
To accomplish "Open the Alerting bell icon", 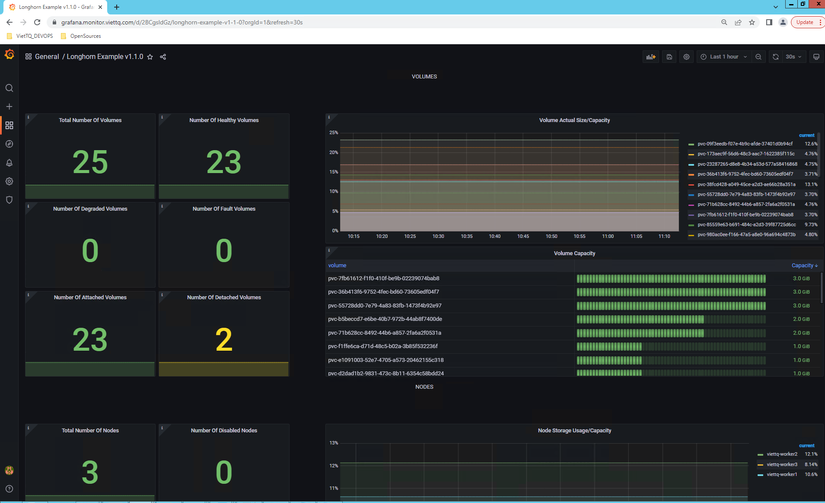I will tap(9, 163).
